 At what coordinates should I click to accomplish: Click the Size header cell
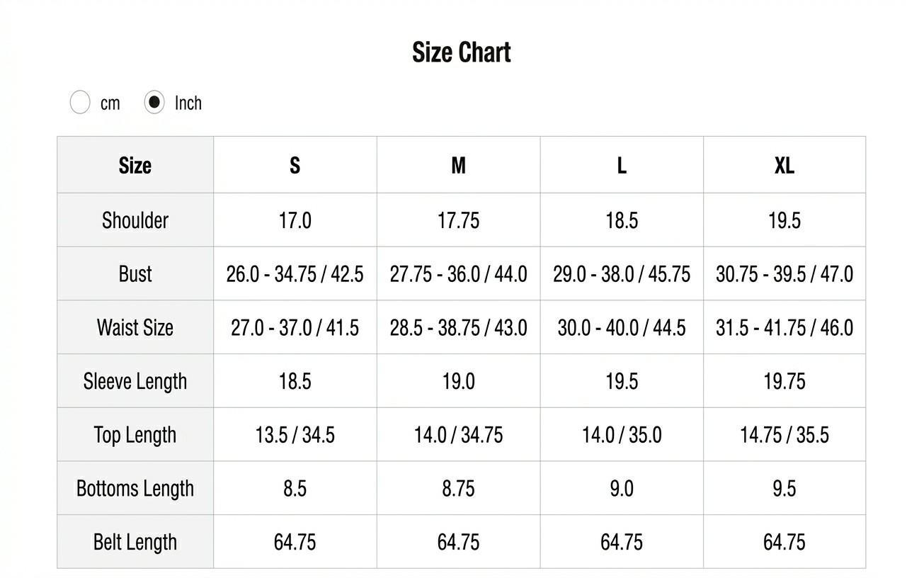(135, 165)
